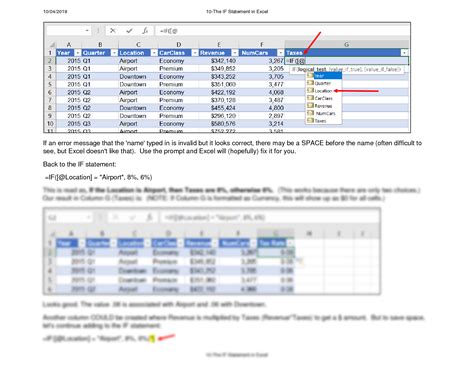Viewport: 474px width, 366px height.
Task: Select column C header in upper sheet
Action: [x=138, y=45]
